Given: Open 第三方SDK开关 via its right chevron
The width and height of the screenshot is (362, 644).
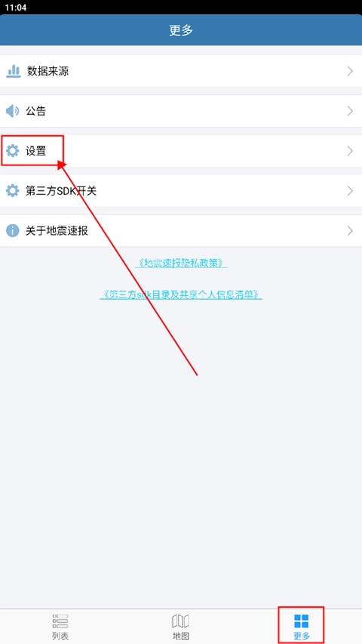Looking at the screenshot, I should pyautogui.click(x=350, y=190).
